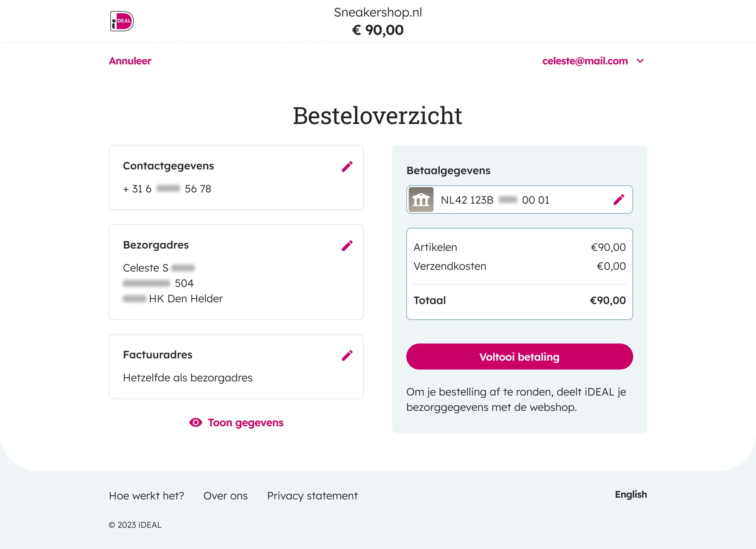Select the NL42 123B bank account field
This screenshot has height=549, width=756.
tap(519, 199)
